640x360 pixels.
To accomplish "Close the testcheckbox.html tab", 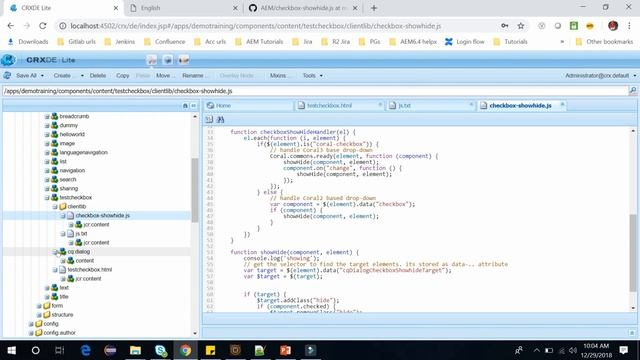I will tap(380, 105).
